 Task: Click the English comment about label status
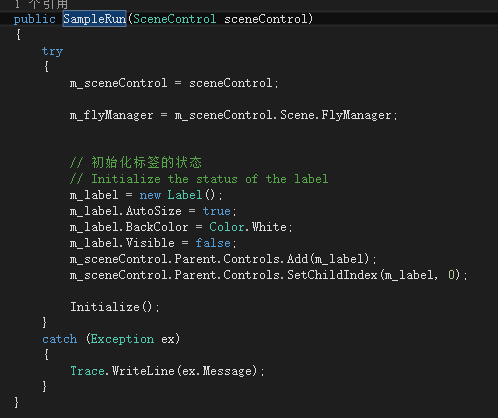(x=199, y=179)
